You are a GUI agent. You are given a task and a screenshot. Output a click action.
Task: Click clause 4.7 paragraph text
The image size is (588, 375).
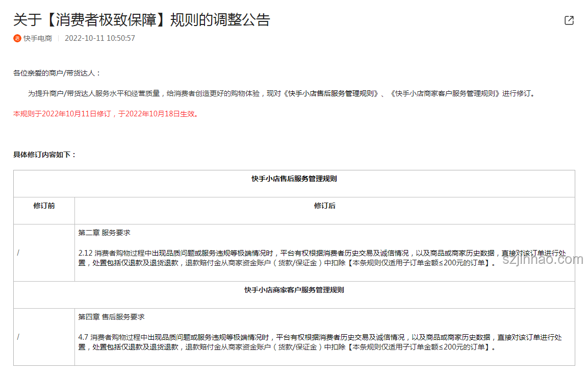click(320, 342)
